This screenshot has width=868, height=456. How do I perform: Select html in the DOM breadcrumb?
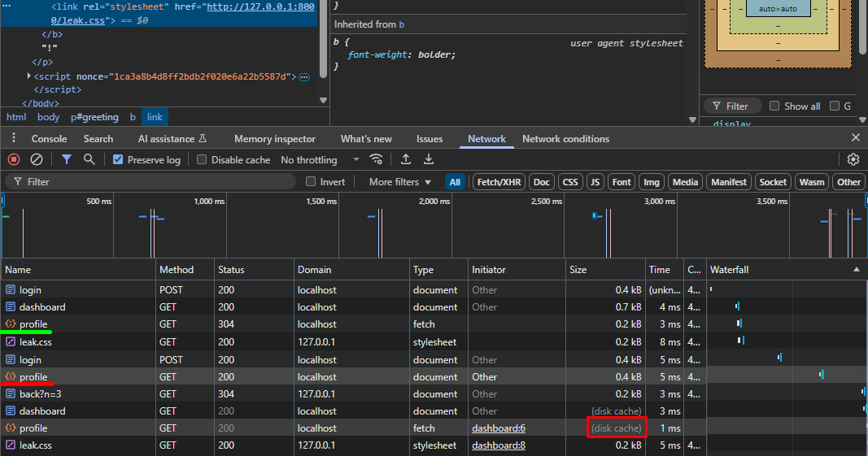click(x=16, y=117)
